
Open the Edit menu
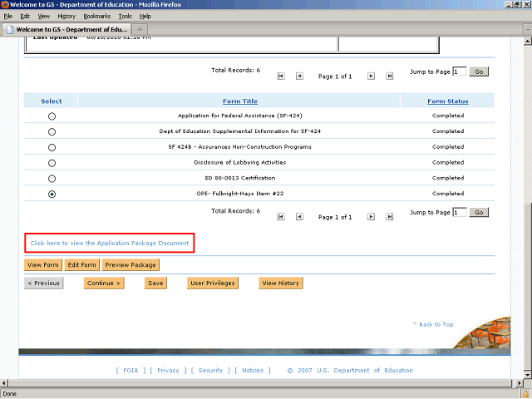tap(25, 17)
